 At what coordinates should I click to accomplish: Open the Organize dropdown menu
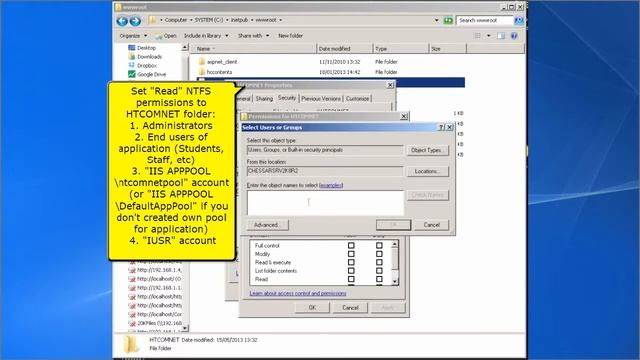coord(133,36)
